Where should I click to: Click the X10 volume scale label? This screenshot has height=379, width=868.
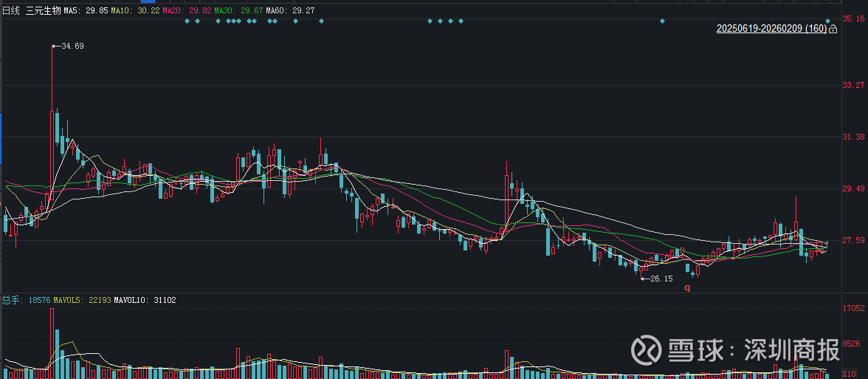(849, 374)
